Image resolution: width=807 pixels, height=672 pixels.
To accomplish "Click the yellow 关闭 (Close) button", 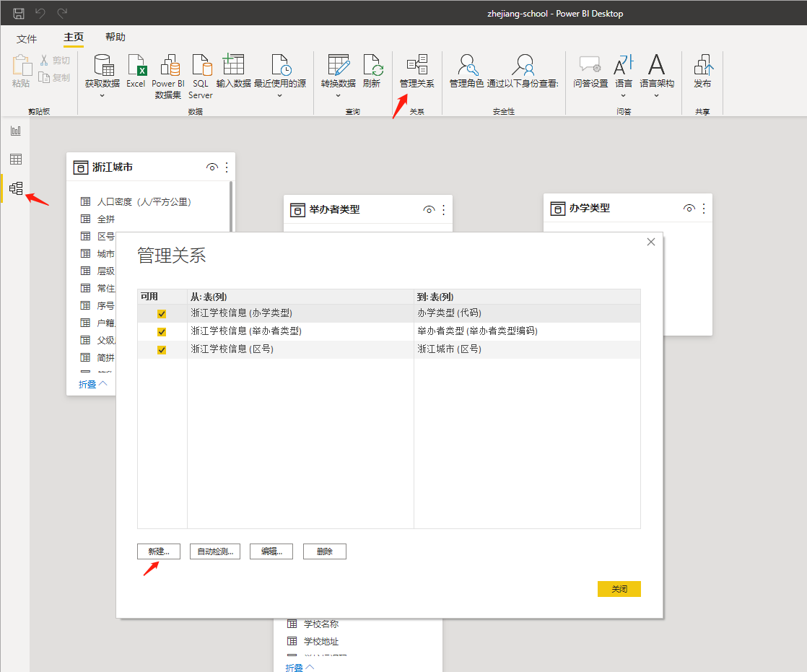I will pos(619,589).
